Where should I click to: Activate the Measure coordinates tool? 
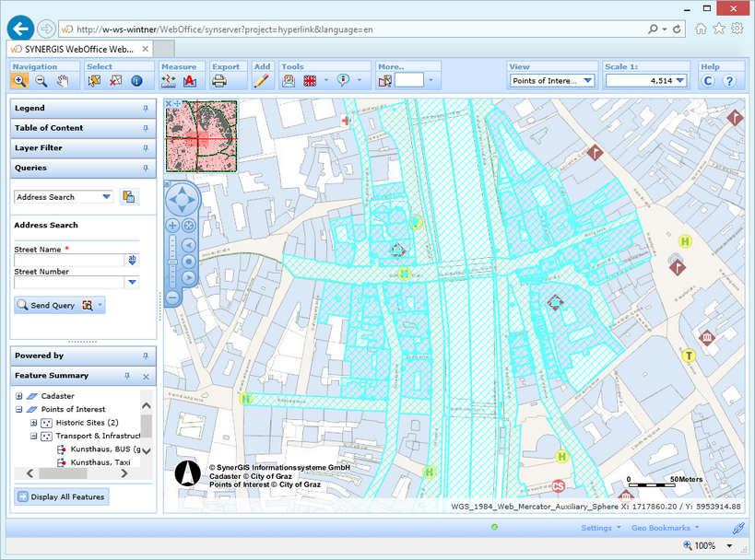(167, 80)
